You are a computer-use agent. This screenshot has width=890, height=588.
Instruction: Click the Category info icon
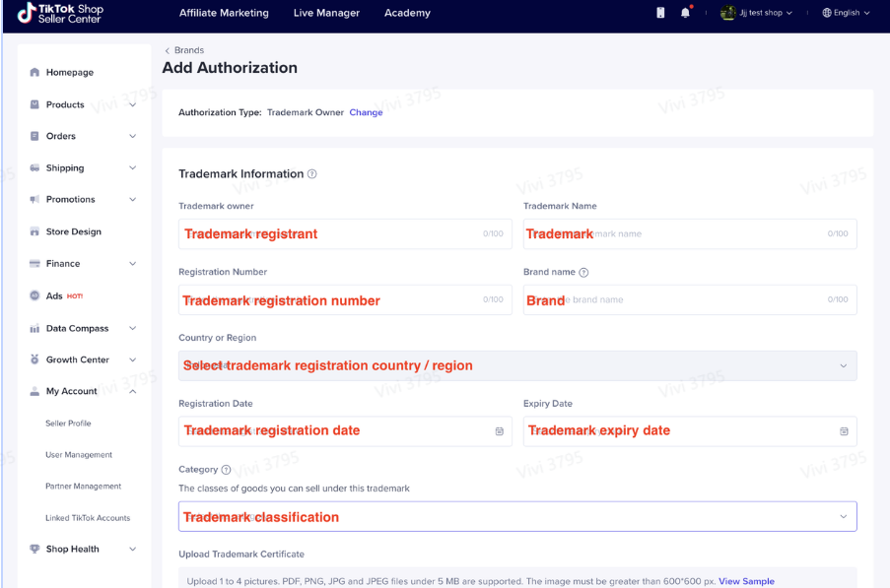tap(227, 471)
